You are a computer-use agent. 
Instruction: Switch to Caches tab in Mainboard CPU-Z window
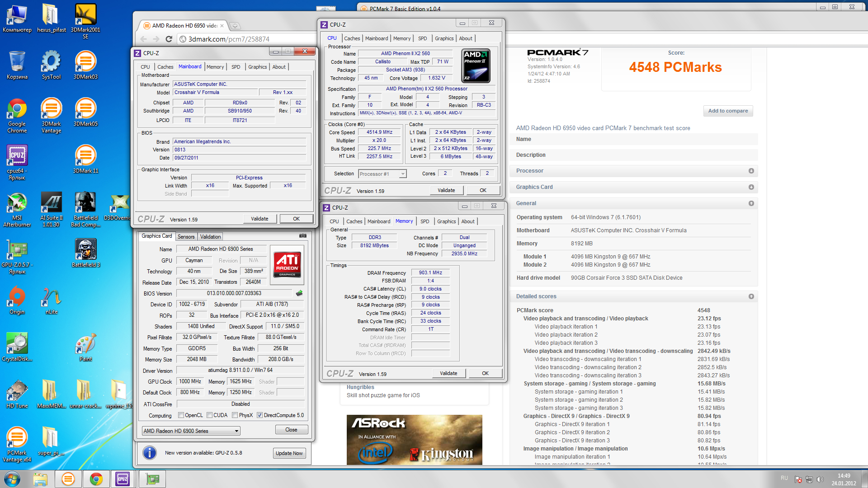click(x=165, y=67)
